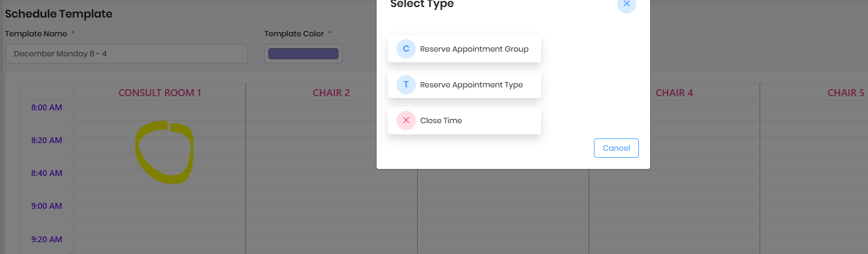
Task: Click the CHAIR 2 column header
Action: tap(331, 93)
